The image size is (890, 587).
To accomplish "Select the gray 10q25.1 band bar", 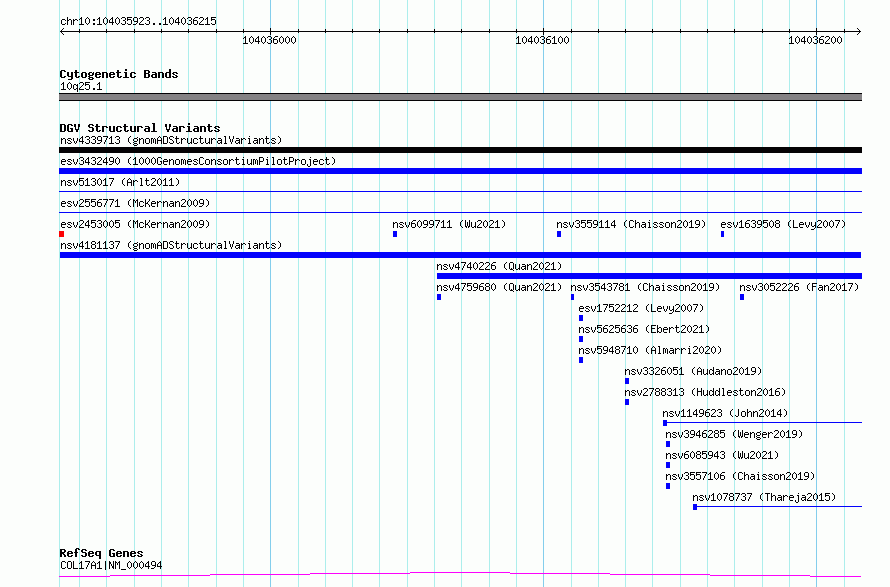I will coord(460,97).
